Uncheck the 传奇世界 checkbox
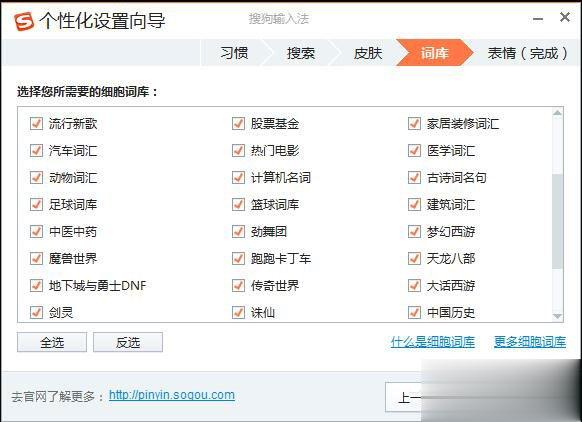Viewport: 582px width, 422px height. pos(238,285)
